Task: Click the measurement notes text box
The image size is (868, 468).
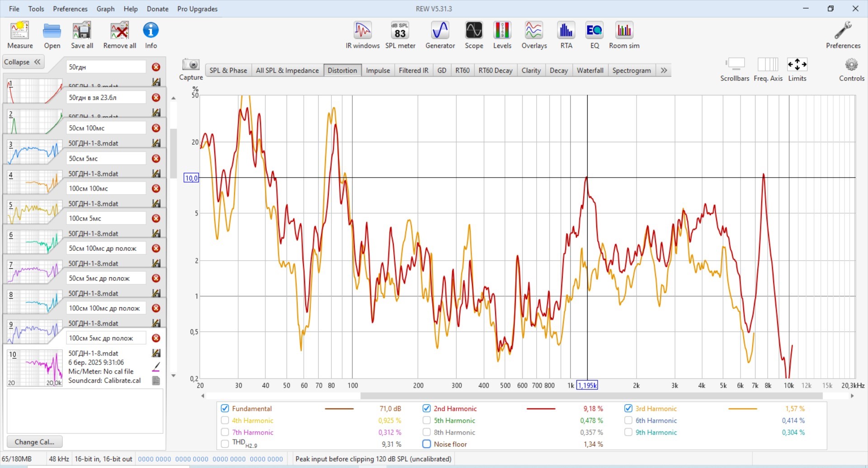Action: tap(85, 411)
